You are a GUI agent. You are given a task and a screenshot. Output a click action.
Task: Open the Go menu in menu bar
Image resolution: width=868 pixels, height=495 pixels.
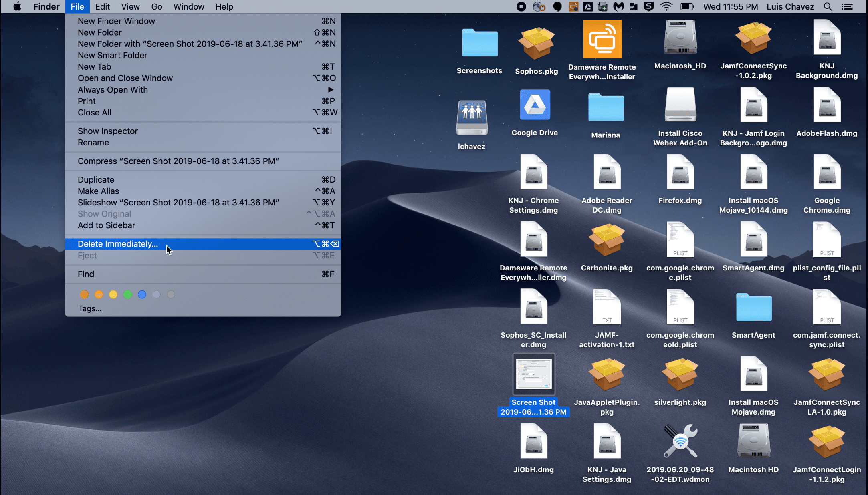tap(157, 7)
